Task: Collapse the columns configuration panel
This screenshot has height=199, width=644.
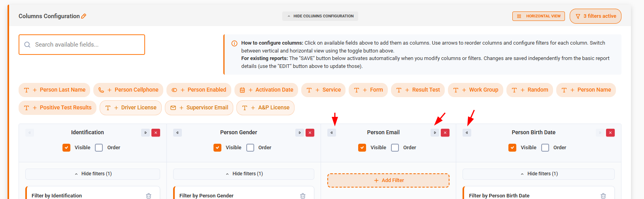Action: (320, 16)
